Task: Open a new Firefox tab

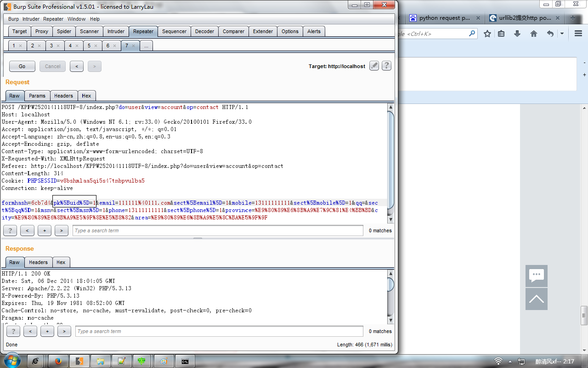Action: point(573,18)
